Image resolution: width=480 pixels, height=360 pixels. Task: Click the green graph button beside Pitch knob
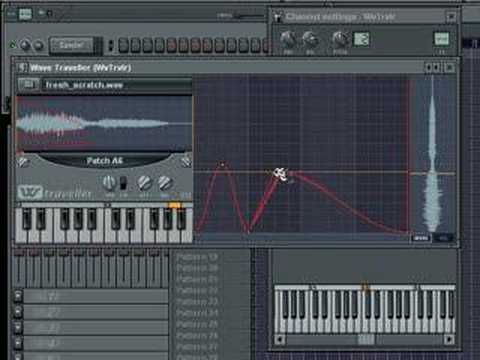(x=361, y=39)
